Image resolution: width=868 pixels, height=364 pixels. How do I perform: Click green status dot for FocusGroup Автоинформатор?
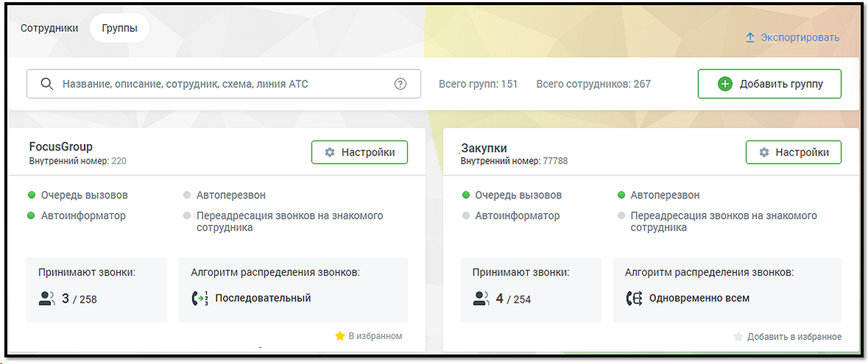coord(31,216)
